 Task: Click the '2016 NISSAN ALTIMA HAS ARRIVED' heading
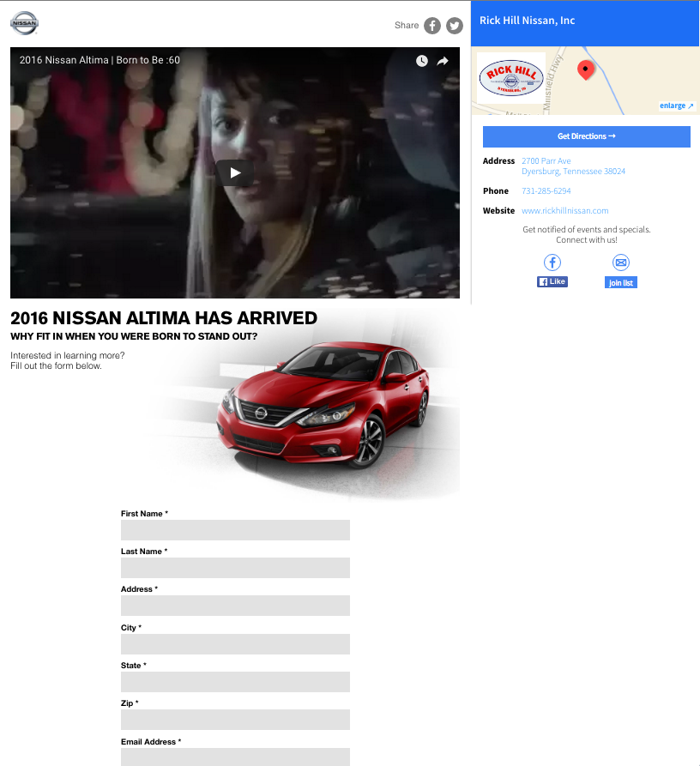click(164, 318)
